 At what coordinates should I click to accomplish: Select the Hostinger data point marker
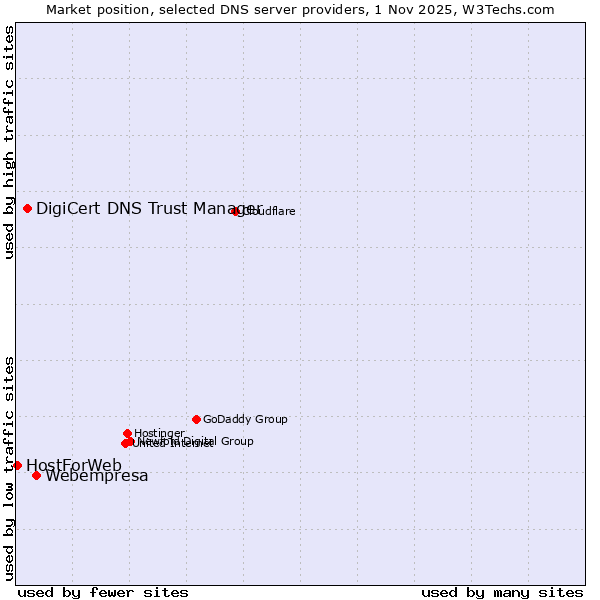(127, 433)
